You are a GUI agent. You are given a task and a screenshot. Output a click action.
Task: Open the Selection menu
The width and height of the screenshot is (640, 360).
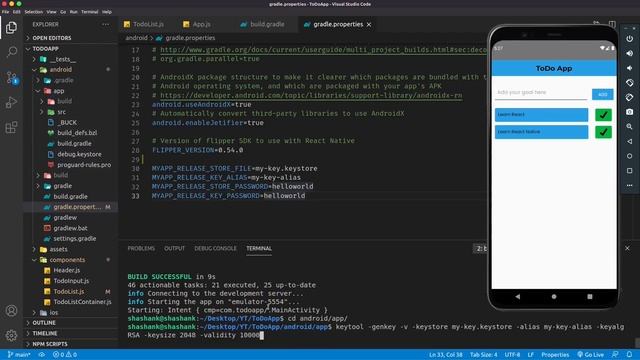pos(33,12)
